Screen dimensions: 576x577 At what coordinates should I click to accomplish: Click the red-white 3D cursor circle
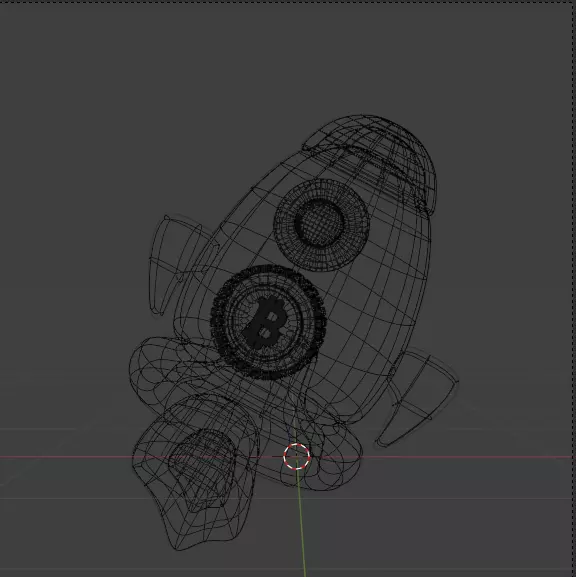297,456
